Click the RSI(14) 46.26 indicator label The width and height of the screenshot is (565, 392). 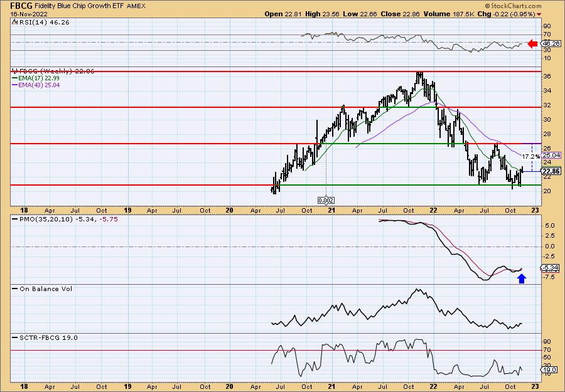[41, 23]
